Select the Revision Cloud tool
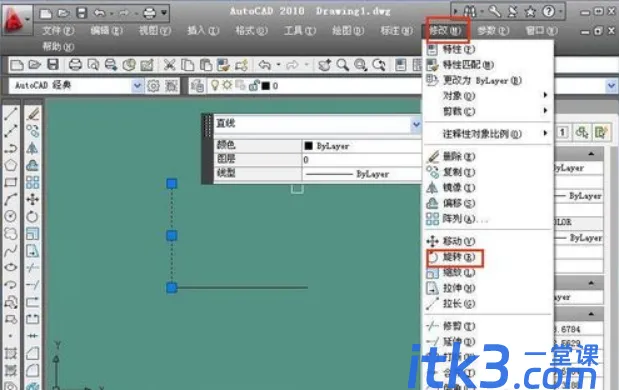 [11, 233]
